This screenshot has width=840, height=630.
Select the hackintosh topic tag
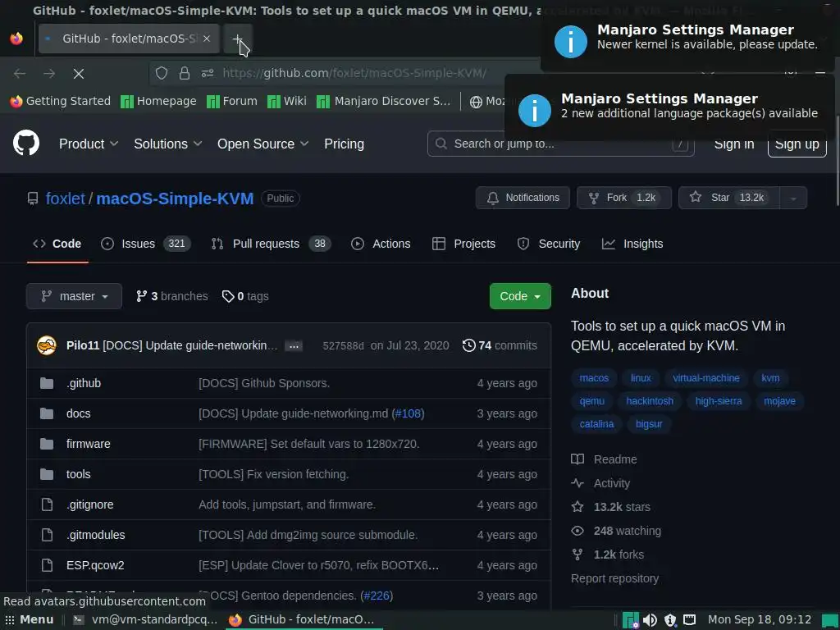[650, 401]
